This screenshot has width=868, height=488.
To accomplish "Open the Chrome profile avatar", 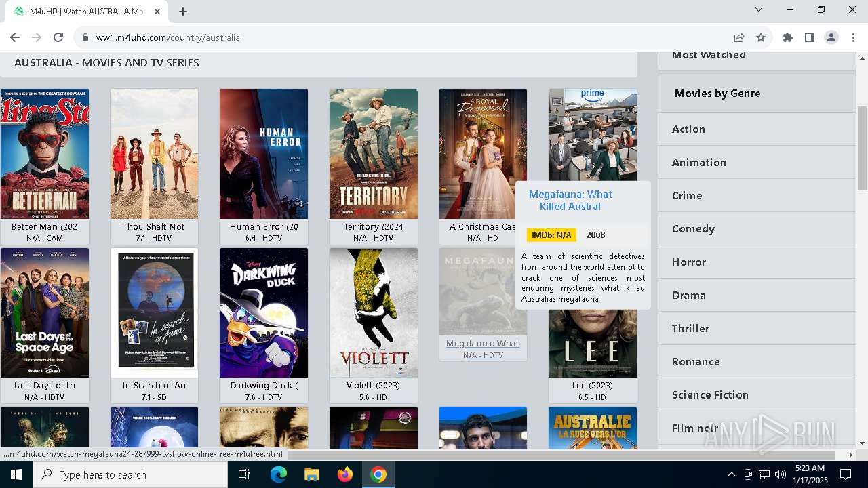I will [831, 37].
